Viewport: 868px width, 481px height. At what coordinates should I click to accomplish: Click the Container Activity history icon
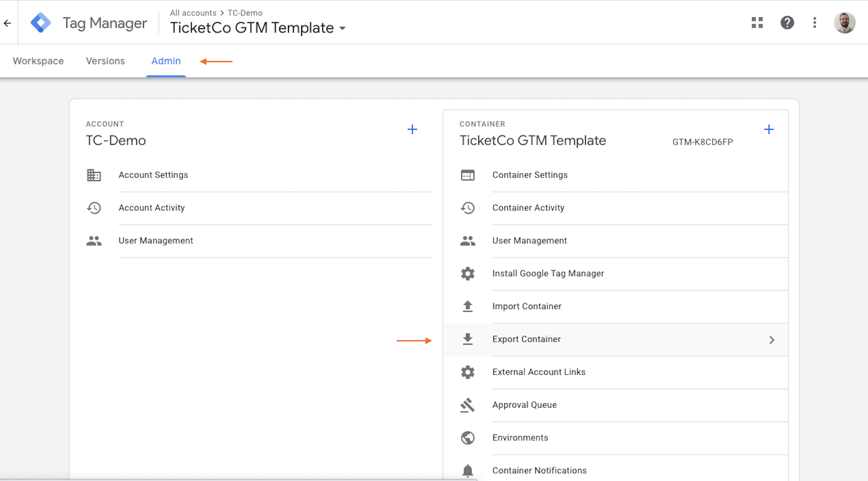pos(468,208)
